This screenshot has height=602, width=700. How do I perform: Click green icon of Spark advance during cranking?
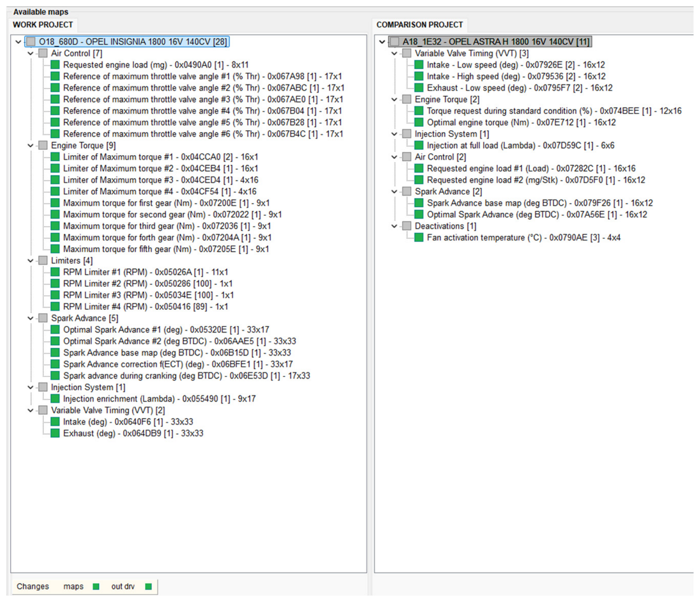[x=55, y=375]
